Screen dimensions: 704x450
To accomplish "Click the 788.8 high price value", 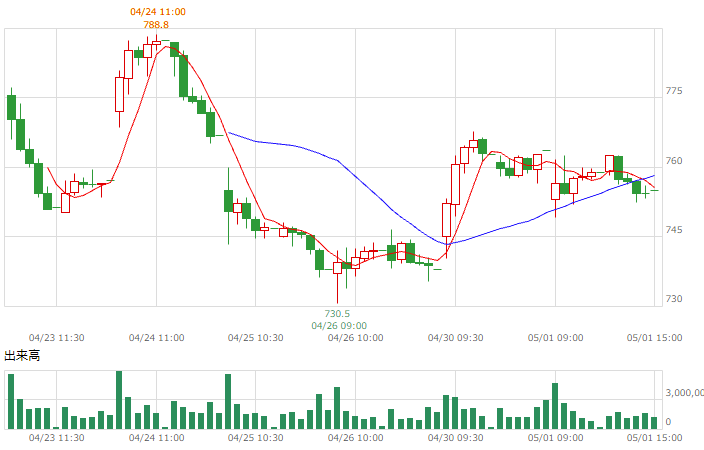I will pyautogui.click(x=156, y=25).
